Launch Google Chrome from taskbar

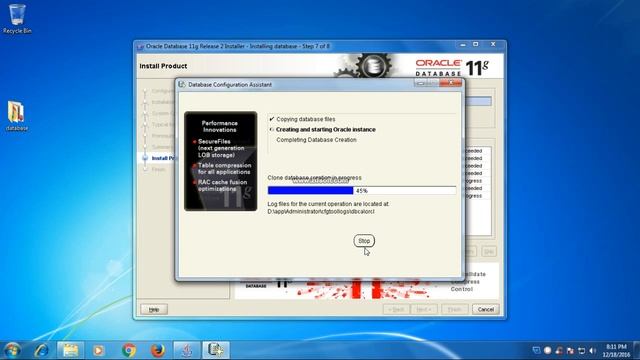pyautogui.click(x=129, y=350)
